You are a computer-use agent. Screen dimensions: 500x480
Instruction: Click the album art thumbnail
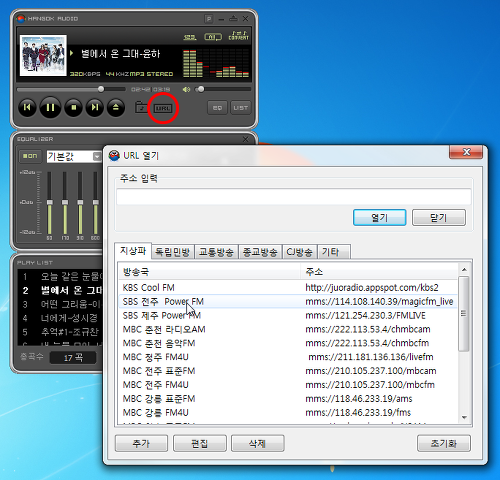(43, 55)
